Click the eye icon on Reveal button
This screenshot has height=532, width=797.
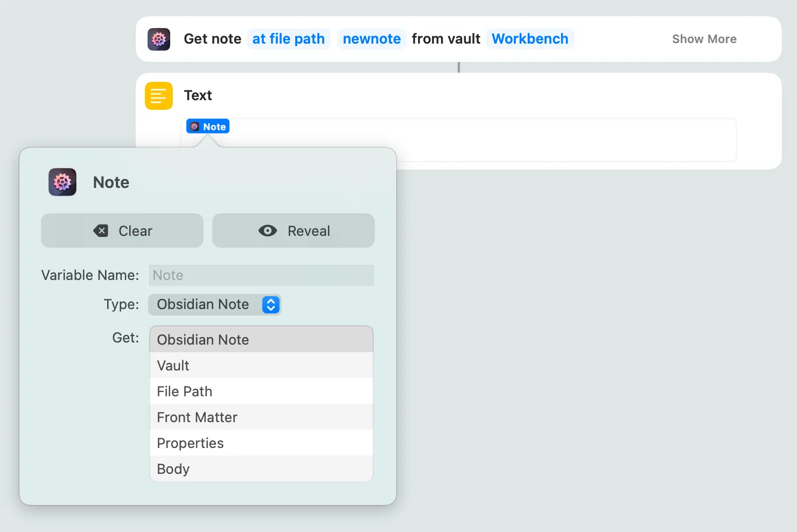click(268, 231)
